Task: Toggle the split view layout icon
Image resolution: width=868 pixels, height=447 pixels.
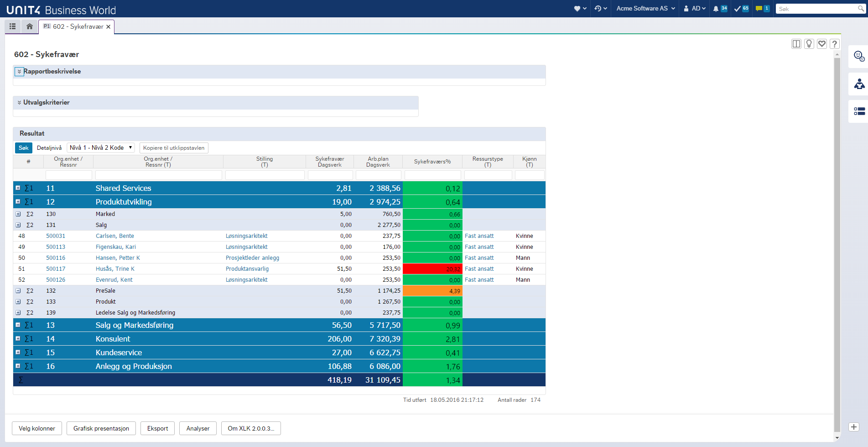Action: 796,44
